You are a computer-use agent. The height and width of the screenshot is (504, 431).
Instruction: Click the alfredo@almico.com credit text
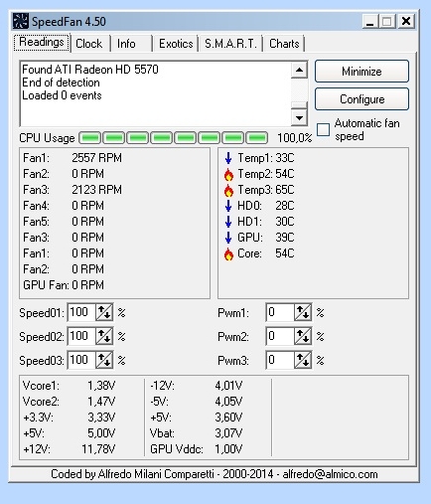(x=330, y=474)
